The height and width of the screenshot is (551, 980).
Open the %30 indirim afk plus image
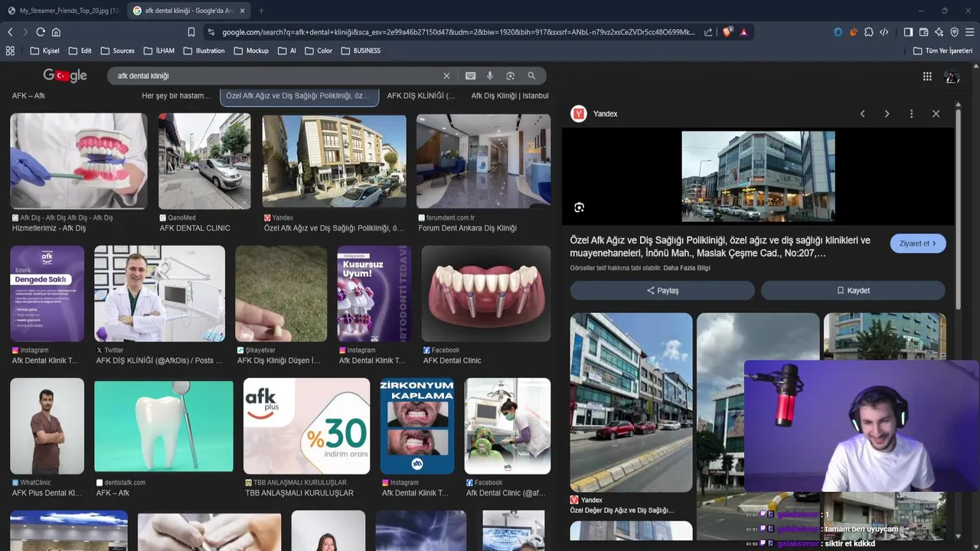[x=306, y=426]
